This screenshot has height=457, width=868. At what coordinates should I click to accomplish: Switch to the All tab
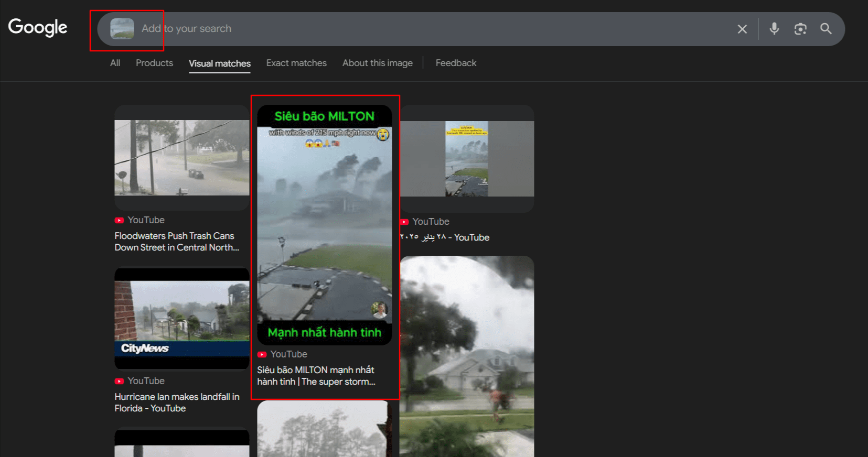tap(115, 63)
